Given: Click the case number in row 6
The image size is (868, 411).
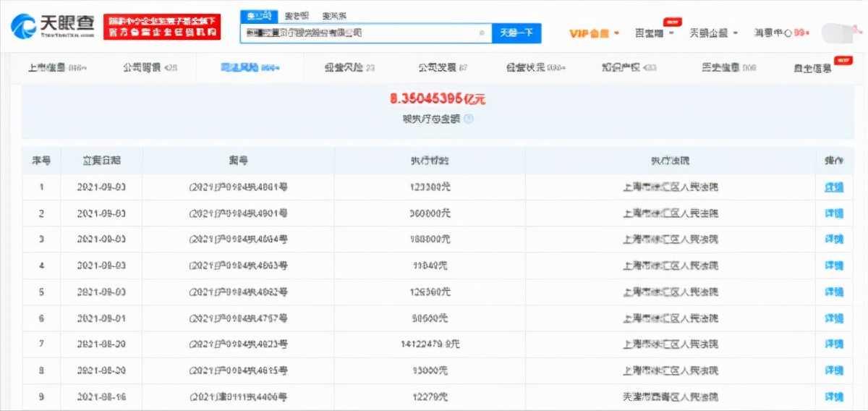Looking at the screenshot, I should (x=238, y=318).
